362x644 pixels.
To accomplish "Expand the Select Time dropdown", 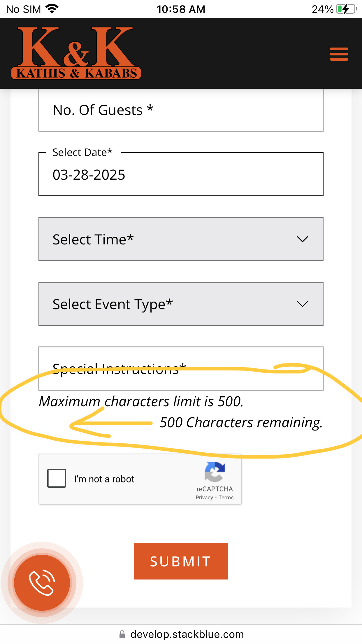I will tap(181, 239).
